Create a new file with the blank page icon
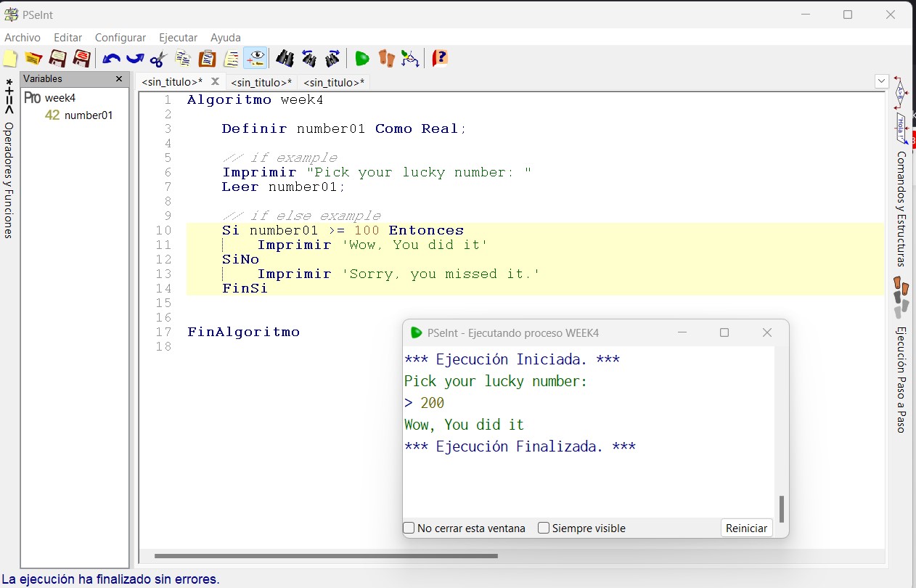This screenshot has width=916, height=588. point(10,58)
